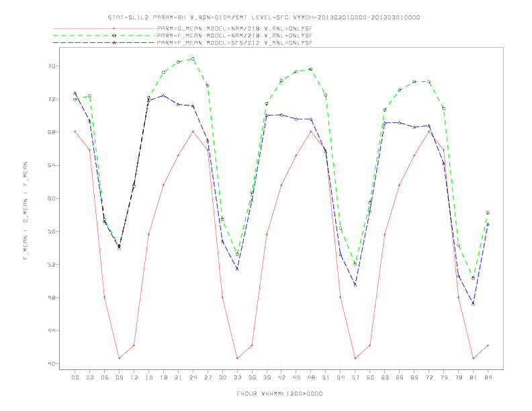Select legend entry PARM=F_MEAN MODEL=NAM/218
532x411 pixels.
click(234, 36)
